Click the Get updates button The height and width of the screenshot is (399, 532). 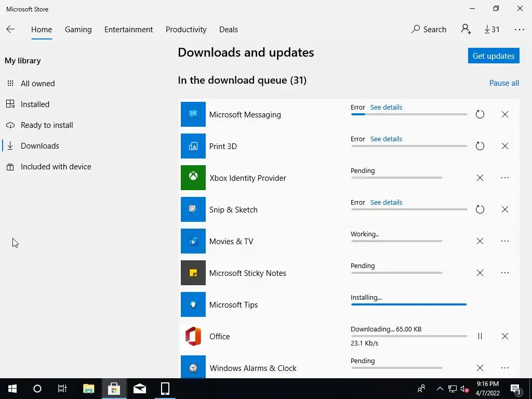[494, 56]
